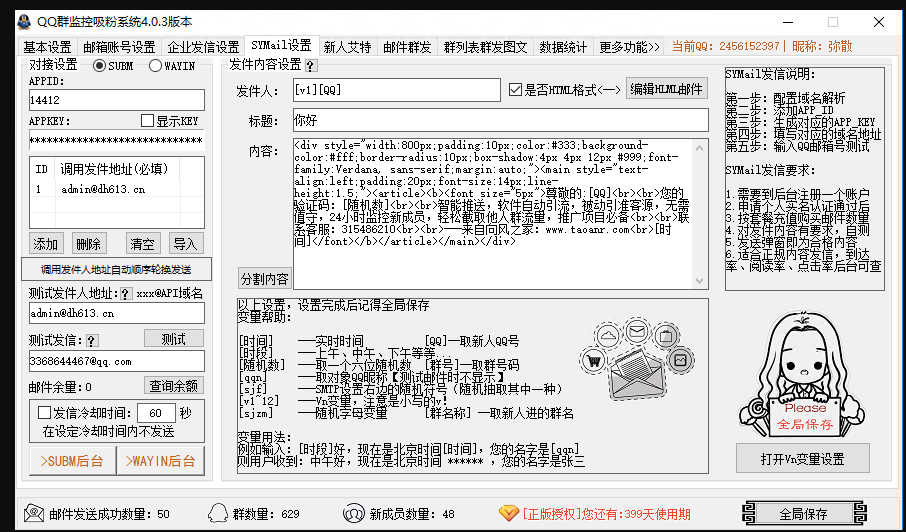906x532 pixels.
Task: Click inside the 内容 HTML text area
Action: 492,214
